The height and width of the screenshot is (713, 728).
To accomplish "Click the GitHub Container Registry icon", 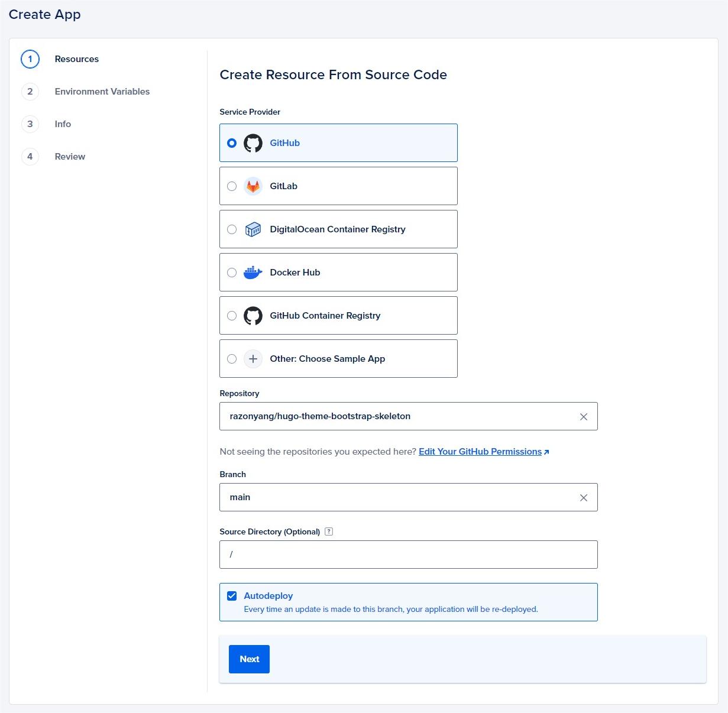I will click(x=253, y=315).
